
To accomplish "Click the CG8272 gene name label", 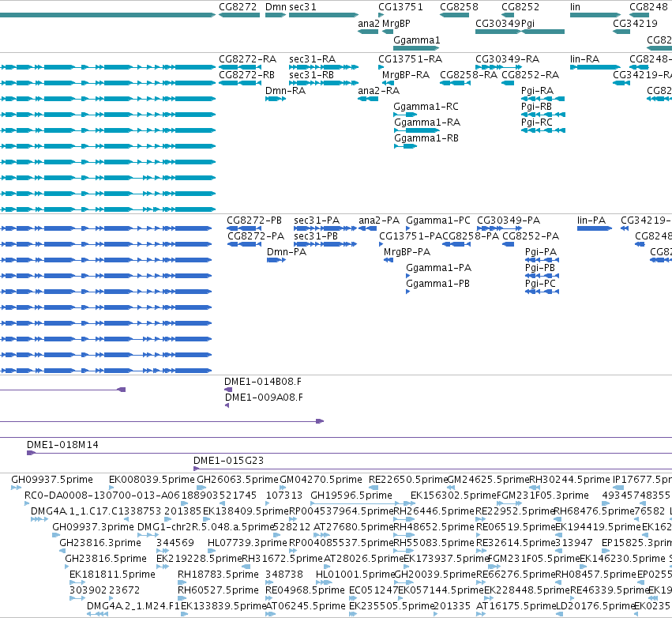I will pyautogui.click(x=238, y=7).
